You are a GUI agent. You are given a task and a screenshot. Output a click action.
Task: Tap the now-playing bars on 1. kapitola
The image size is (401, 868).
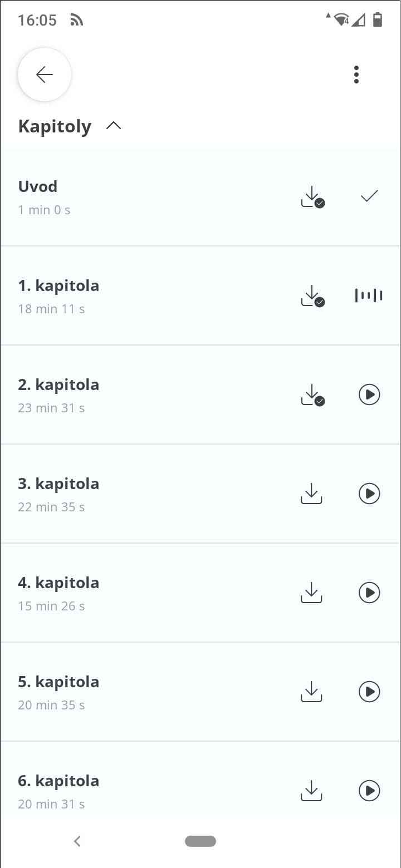pos(369,295)
